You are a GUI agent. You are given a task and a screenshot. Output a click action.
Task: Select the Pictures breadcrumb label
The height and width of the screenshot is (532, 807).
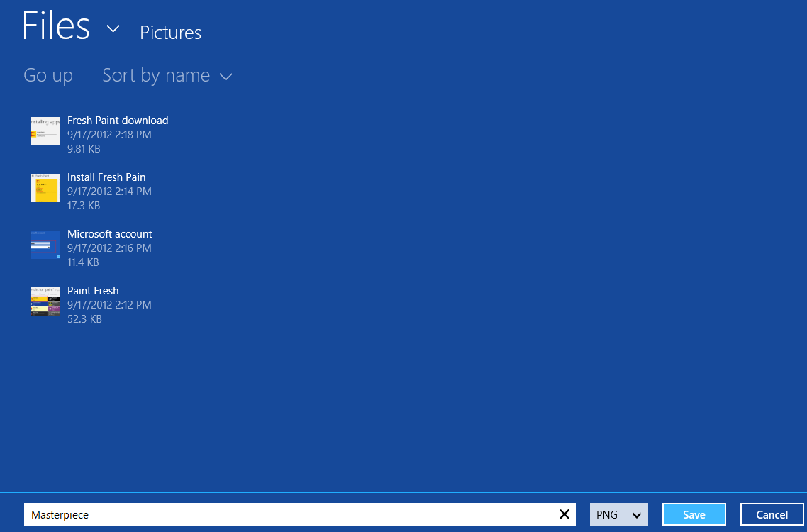click(170, 33)
